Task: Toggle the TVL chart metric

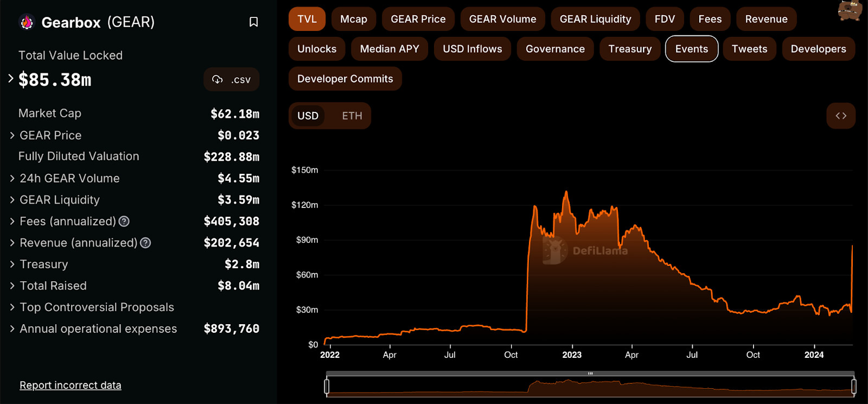Action: [307, 19]
